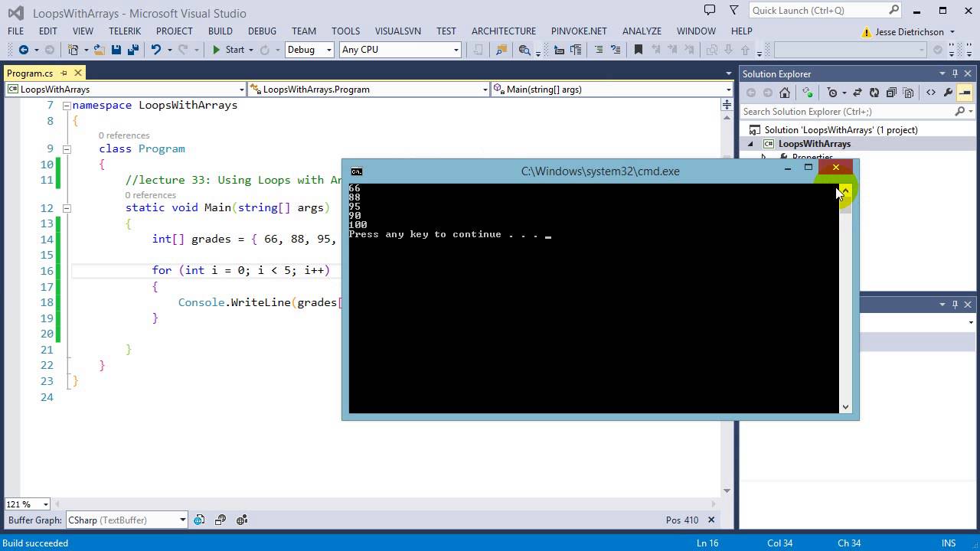The height and width of the screenshot is (551, 980).
Task: Open the ARCHITECTURE menu
Action: [x=503, y=31]
